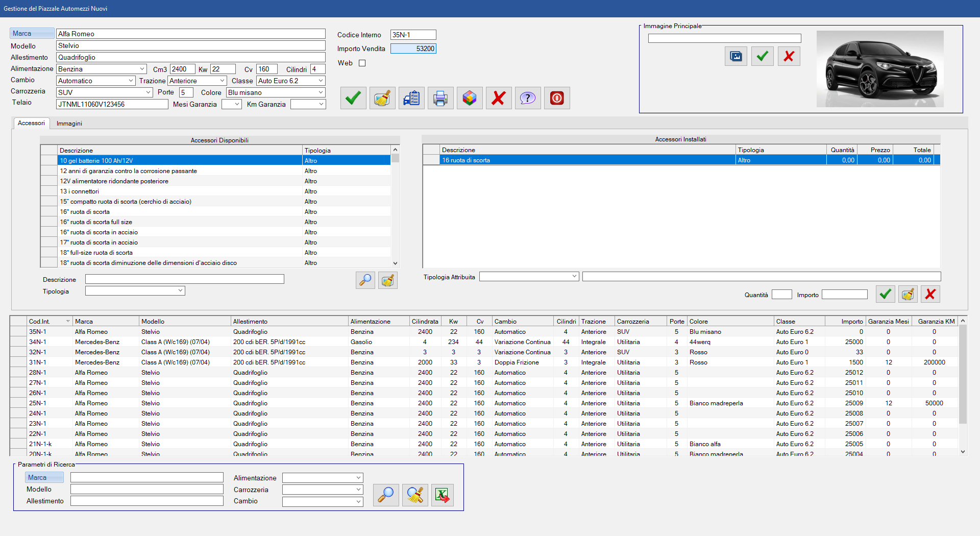Screen dimensions: 980x536
Task: Delete installed accessory with red X
Action: point(930,294)
